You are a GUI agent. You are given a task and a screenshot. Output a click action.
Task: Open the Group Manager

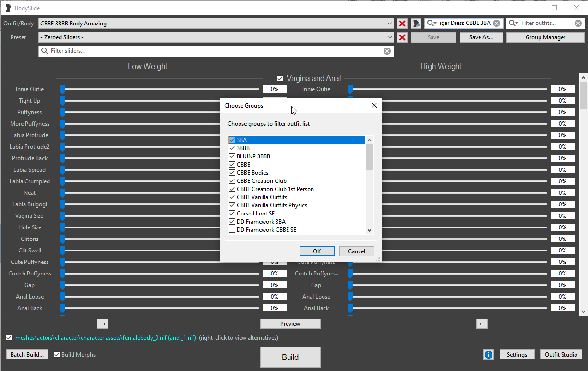[x=545, y=37]
